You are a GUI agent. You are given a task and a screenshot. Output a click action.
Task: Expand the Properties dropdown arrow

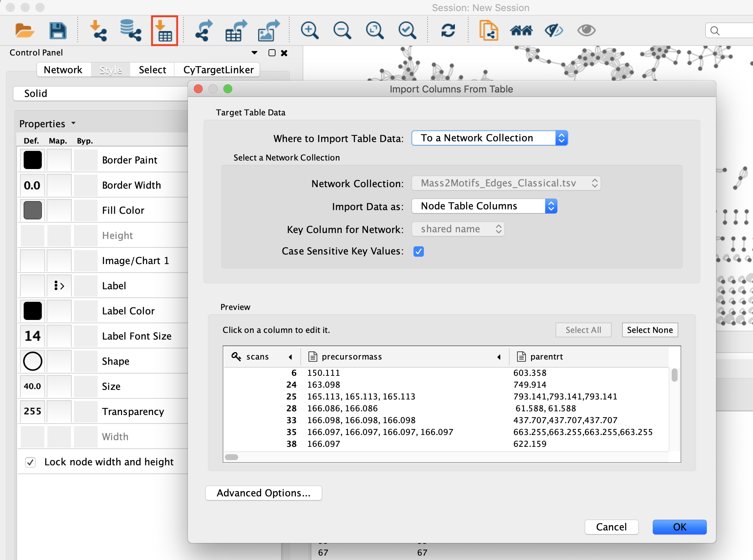point(73,123)
